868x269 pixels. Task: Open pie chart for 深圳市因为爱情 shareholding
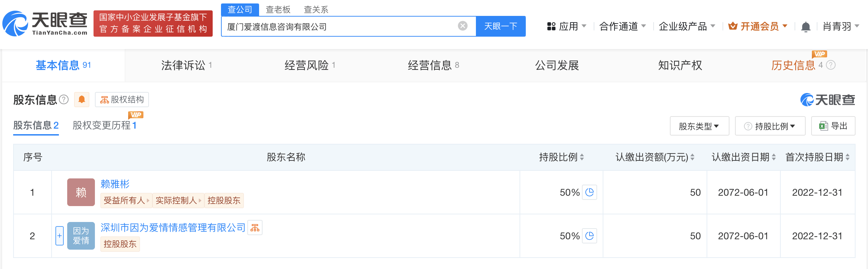pos(590,236)
